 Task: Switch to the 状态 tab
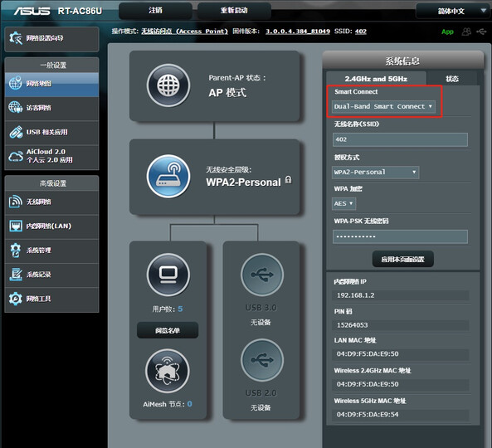[x=452, y=79]
